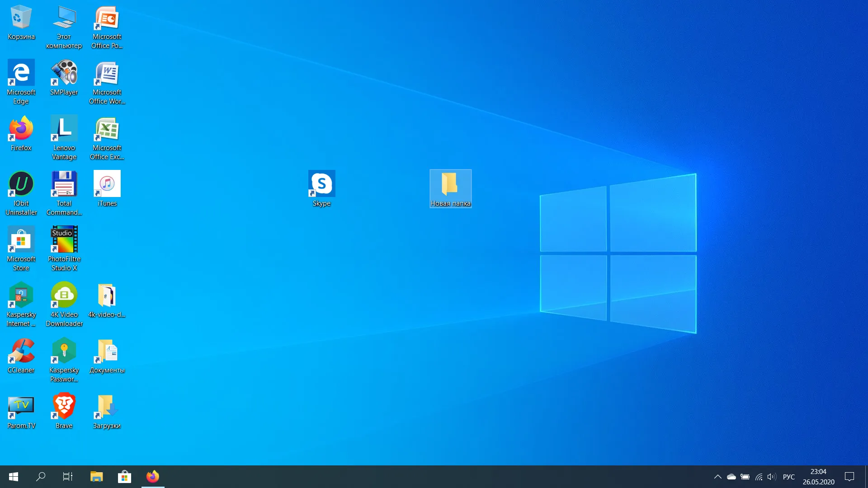Select the Microsoft Edge shortcut
The image size is (868, 488).
tap(21, 82)
